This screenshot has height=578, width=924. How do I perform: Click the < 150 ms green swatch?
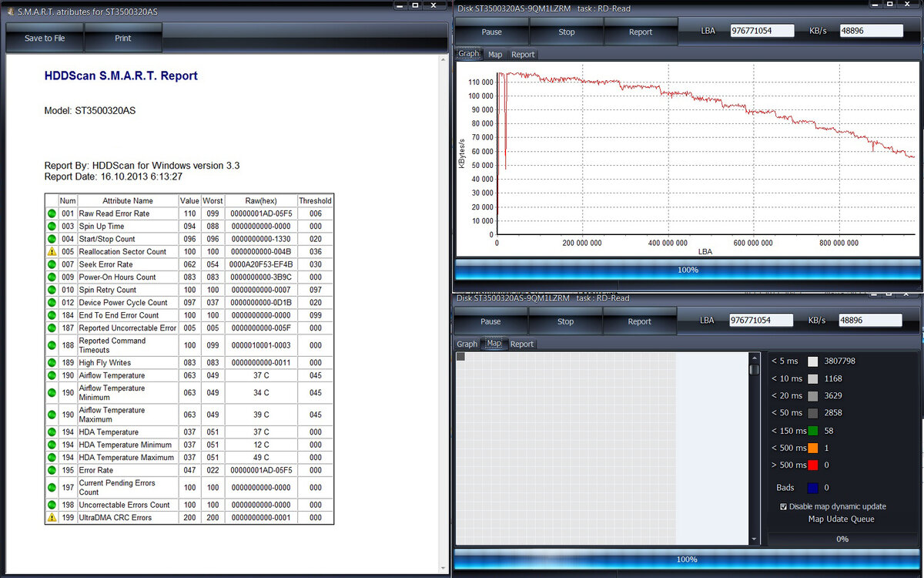[812, 431]
